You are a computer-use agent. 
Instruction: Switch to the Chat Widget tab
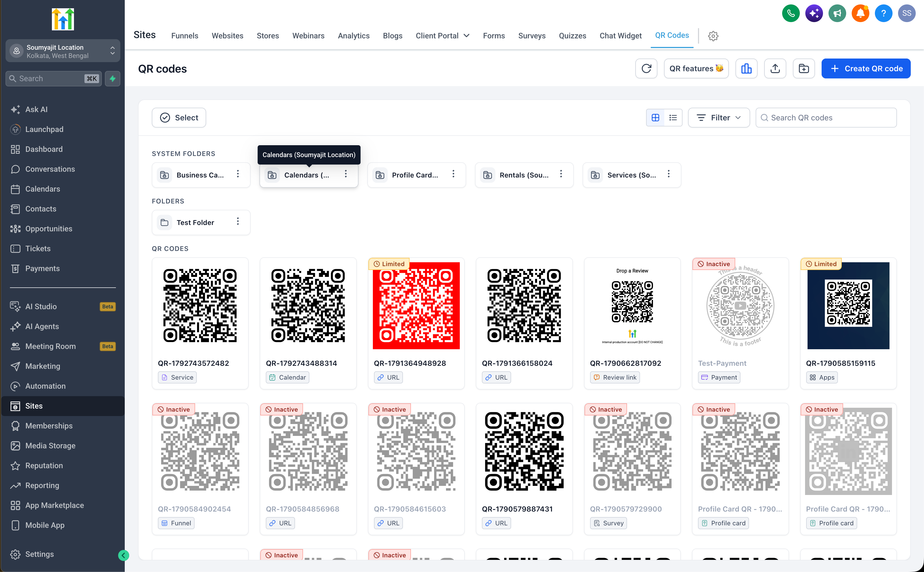620,36
